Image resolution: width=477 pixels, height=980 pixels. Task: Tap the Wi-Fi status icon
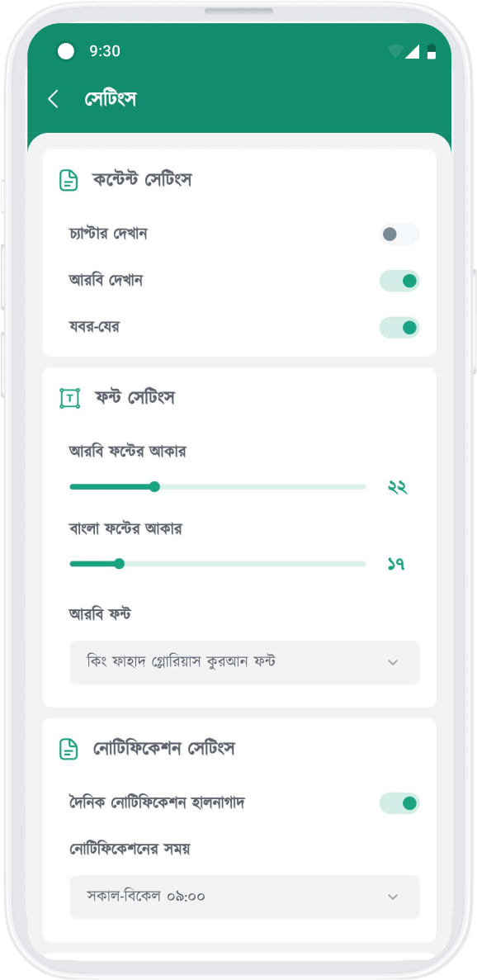tap(394, 52)
